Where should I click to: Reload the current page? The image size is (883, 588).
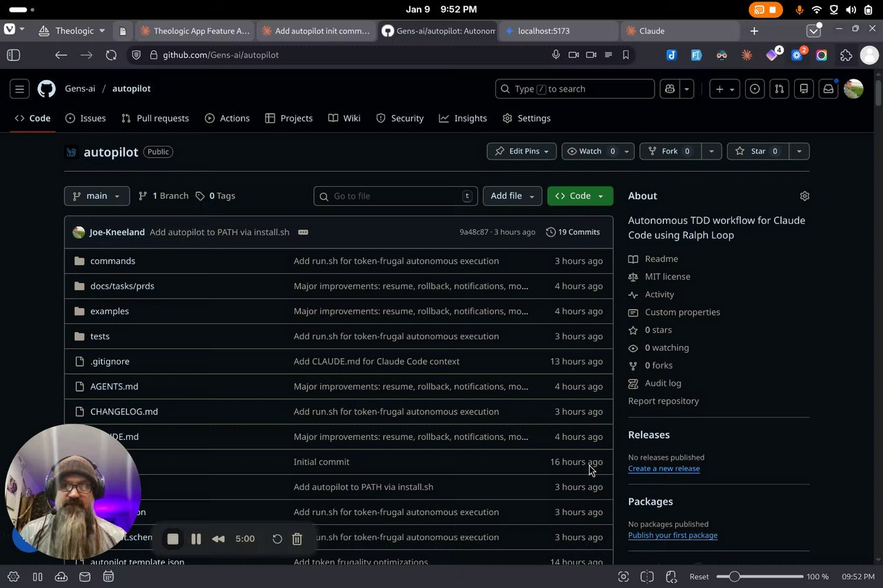coord(111,55)
